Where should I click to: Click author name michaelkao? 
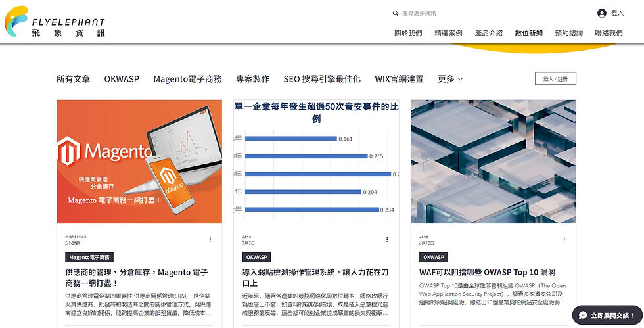click(x=76, y=237)
